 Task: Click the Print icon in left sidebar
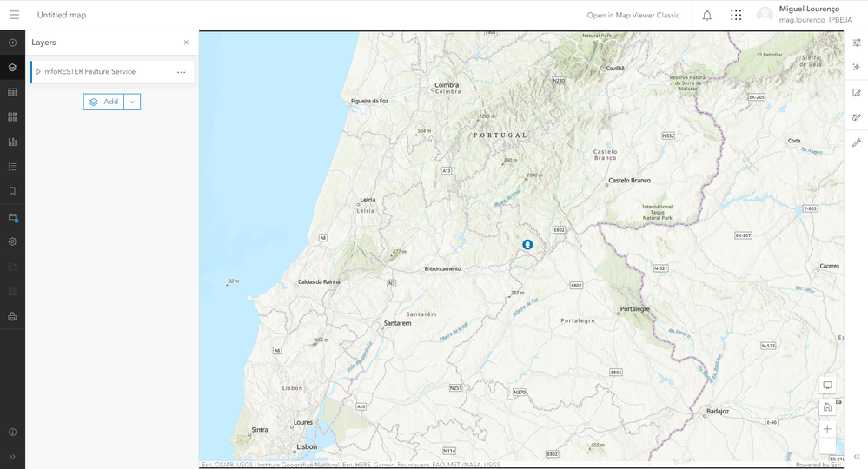[x=12, y=317]
